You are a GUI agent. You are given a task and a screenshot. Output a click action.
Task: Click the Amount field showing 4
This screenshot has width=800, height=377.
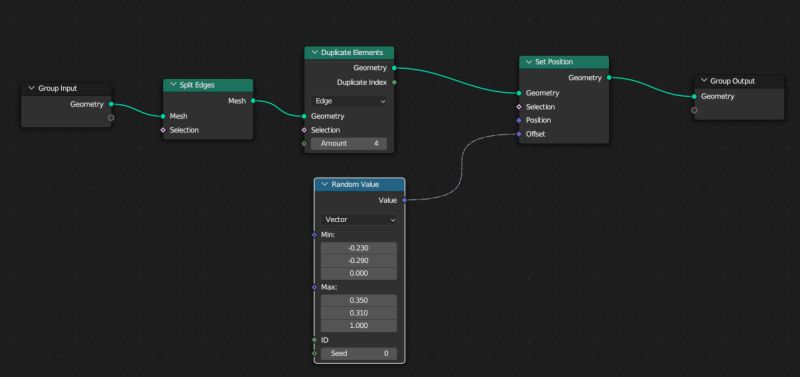tap(349, 143)
